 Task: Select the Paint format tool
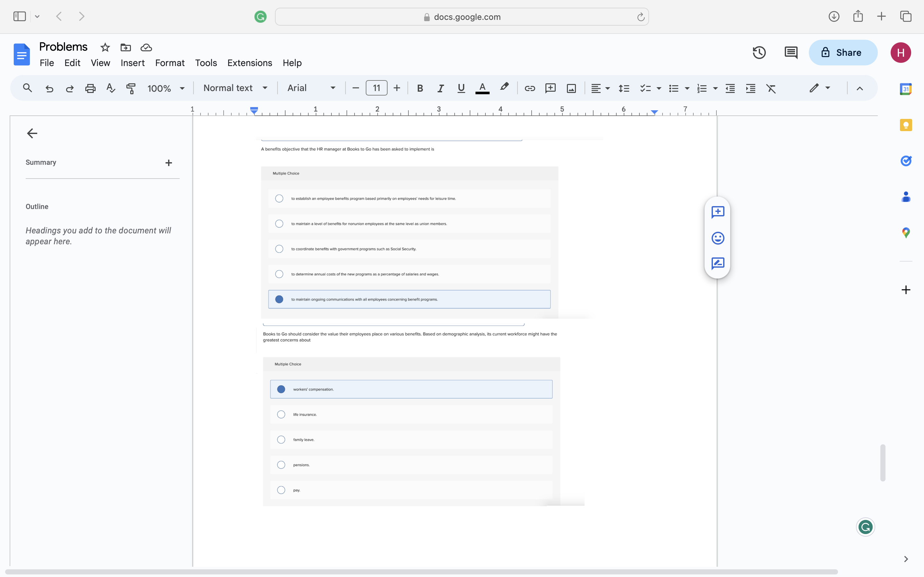[131, 88]
